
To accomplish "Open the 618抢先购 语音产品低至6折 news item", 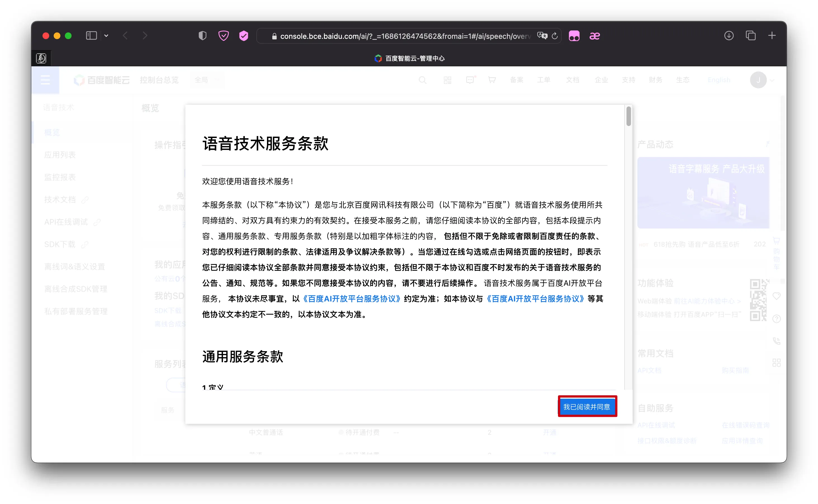I will point(696,244).
